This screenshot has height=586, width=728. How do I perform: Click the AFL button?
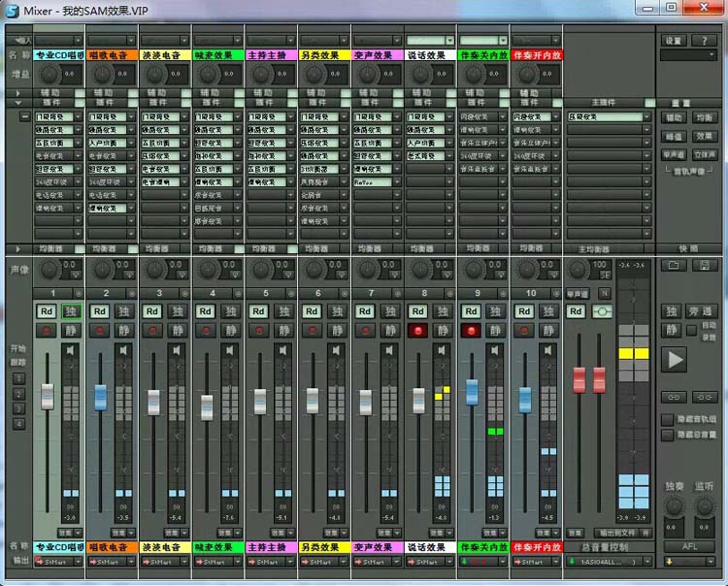coord(689,546)
